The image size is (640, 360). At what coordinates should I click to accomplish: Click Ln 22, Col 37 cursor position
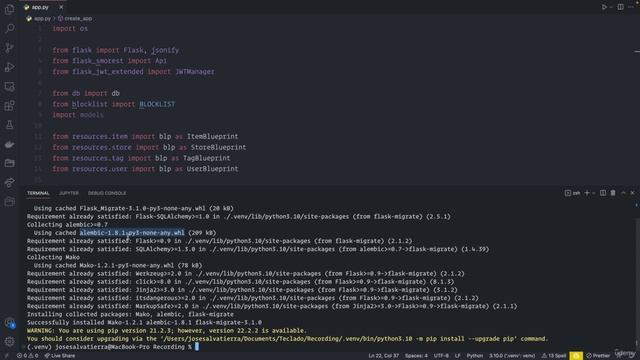(383, 356)
